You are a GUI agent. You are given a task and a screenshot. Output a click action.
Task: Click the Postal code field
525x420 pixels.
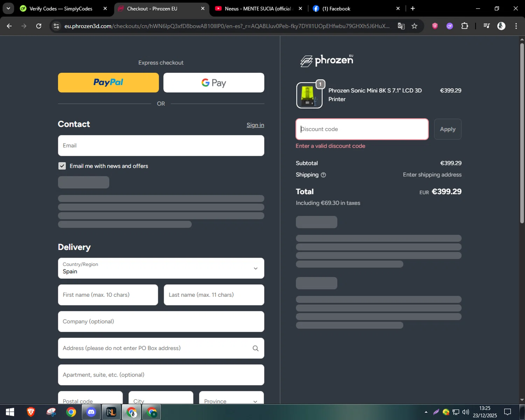90,398
